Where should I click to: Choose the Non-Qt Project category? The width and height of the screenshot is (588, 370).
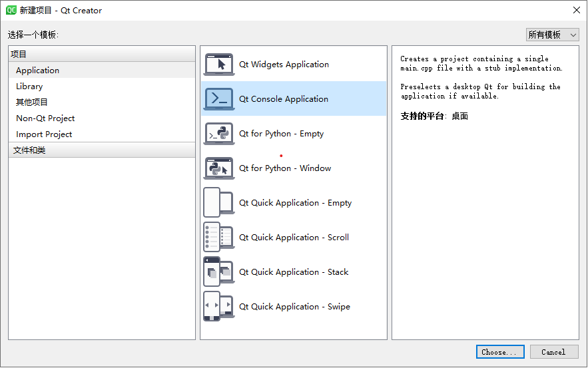tap(102, 118)
